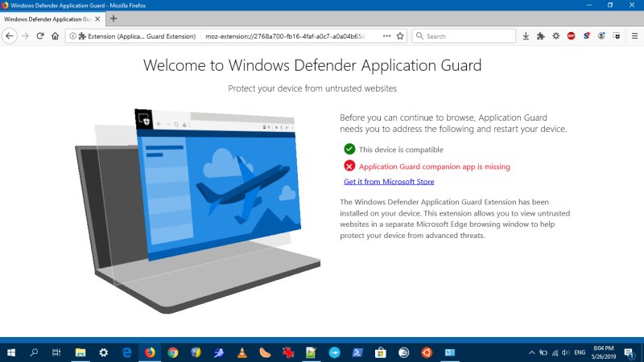Open Settings from the taskbar
The width and height of the screenshot is (644, 362).
click(104, 352)
